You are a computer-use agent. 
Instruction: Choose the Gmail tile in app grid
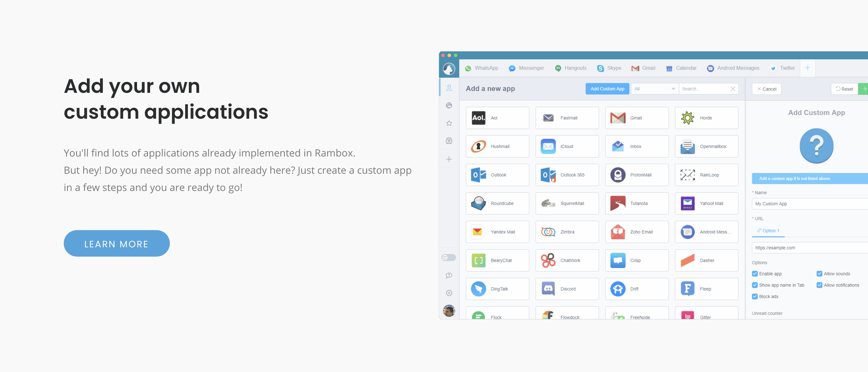point(637,118)
